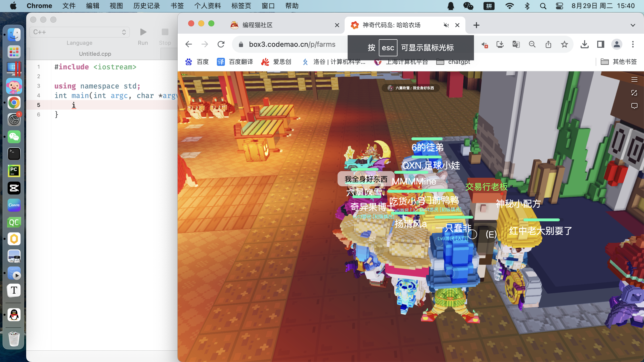Click the box3.codemao.cn address bar
The width and height of the screenshot is (644, 362).
tap(292, 44)
